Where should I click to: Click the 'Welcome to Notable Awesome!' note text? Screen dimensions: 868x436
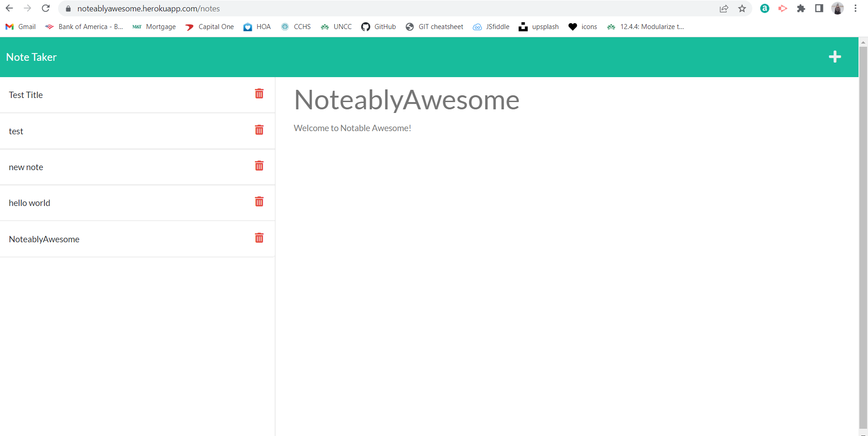coord(353,128)
